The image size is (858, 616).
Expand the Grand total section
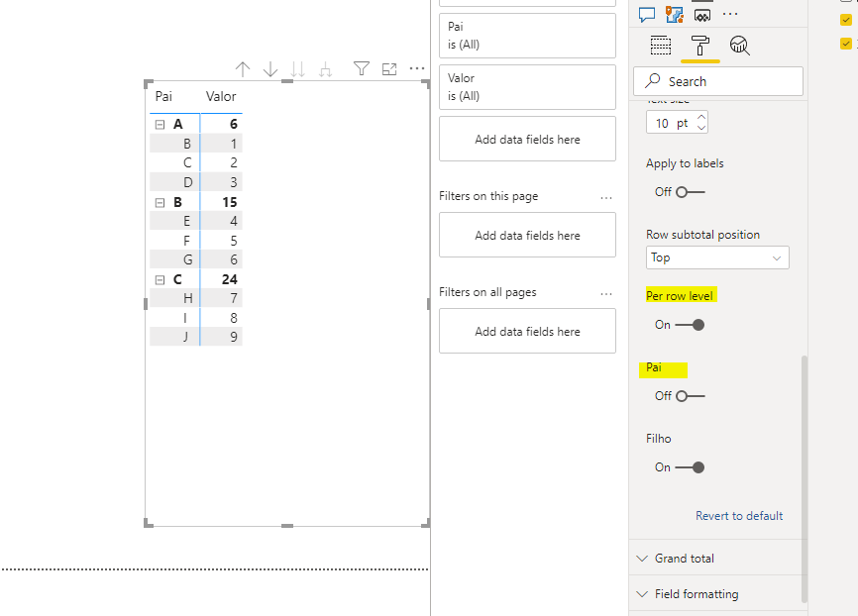click(x=718, y=558)
